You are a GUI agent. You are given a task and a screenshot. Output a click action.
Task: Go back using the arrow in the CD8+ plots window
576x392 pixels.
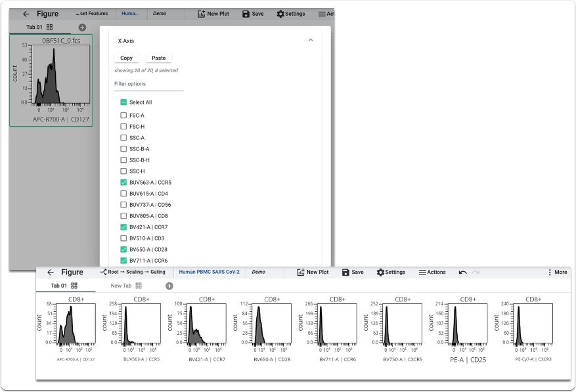click(51, 272)
